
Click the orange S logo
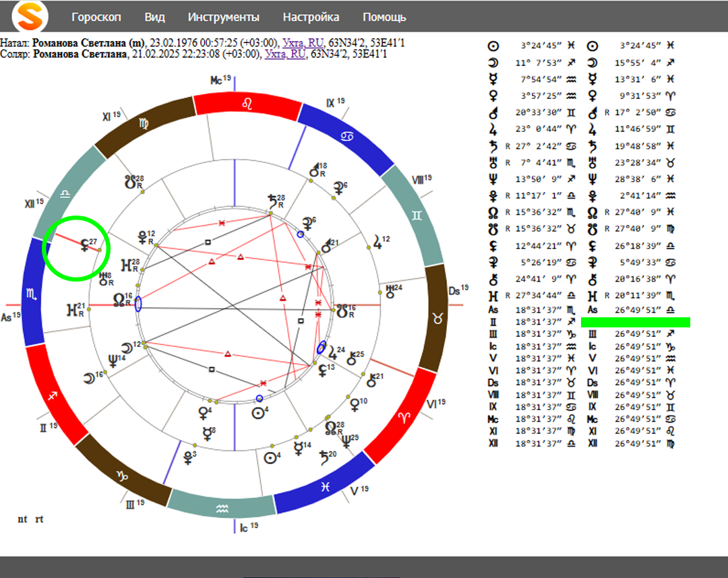click(30, 15)
